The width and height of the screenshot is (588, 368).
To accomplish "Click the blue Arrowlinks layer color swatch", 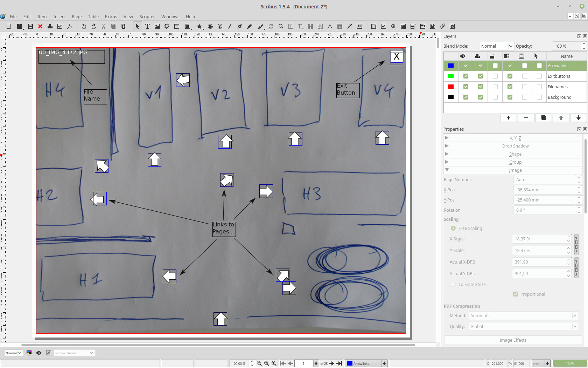I will [x=451, y=66].
